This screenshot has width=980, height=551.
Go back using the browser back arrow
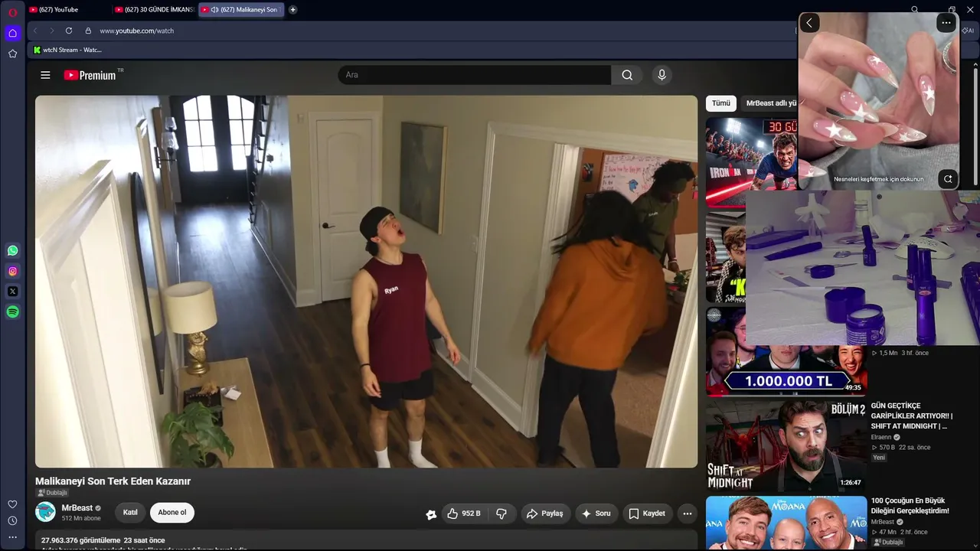(35, 31)
